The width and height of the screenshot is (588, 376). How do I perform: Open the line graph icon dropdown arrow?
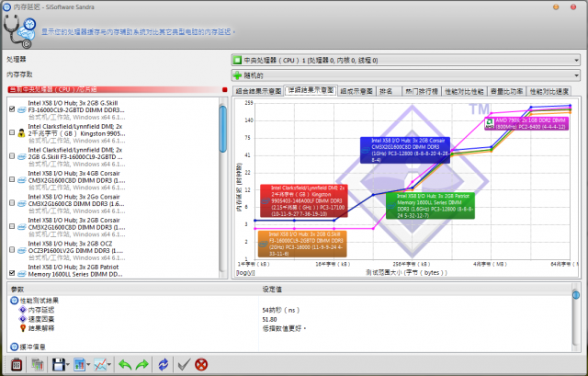(x=109, y=364)
